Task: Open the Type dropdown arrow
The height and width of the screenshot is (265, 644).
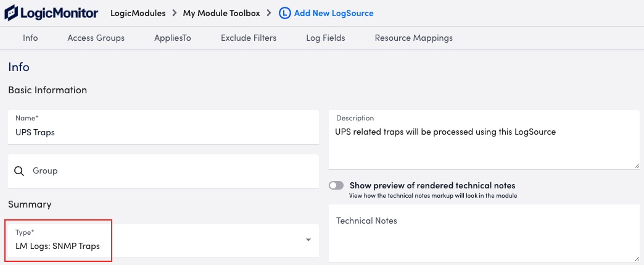Action: (x=308, y=240)
